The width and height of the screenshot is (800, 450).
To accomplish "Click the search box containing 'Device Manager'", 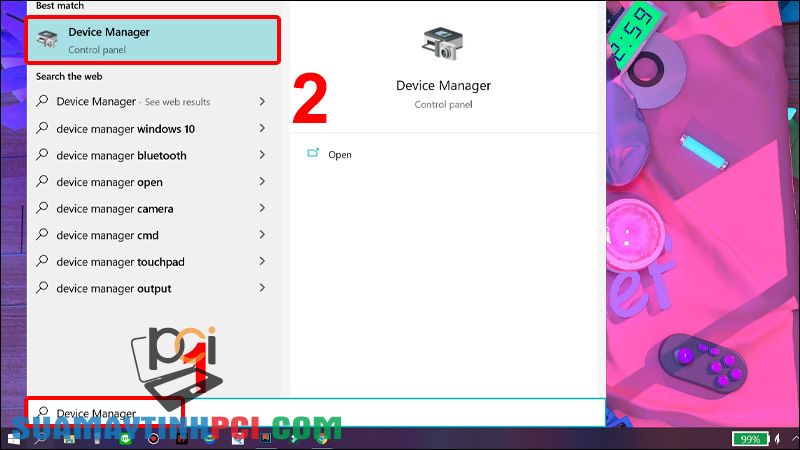I will click(x=316, y=412).
